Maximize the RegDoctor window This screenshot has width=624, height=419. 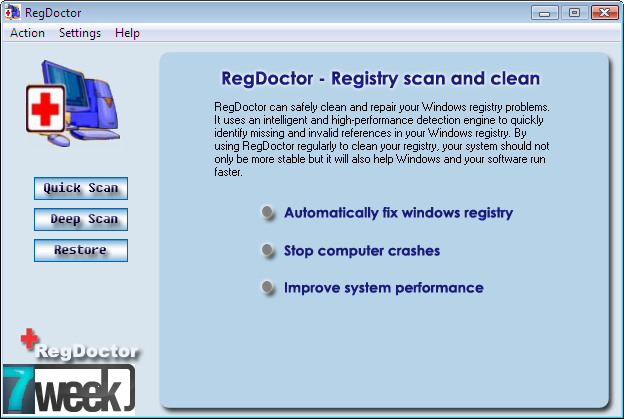pos(574,13)
